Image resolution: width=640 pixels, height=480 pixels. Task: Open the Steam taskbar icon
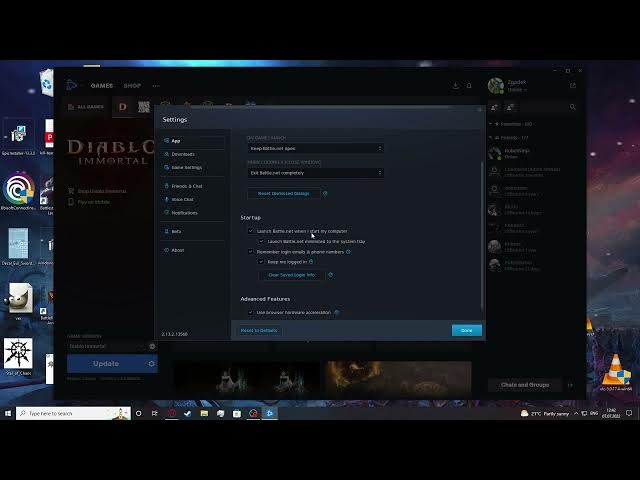(x=188, y=413)
